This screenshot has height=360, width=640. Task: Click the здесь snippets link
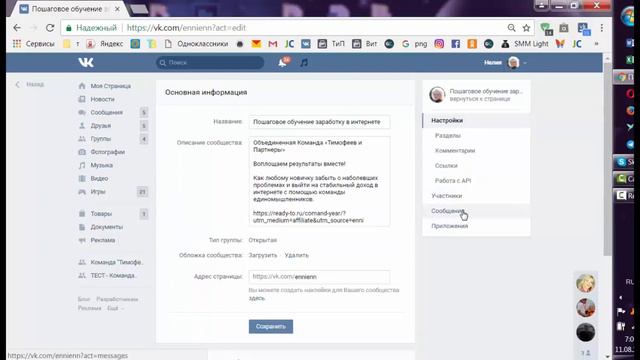tap(257, 298)
